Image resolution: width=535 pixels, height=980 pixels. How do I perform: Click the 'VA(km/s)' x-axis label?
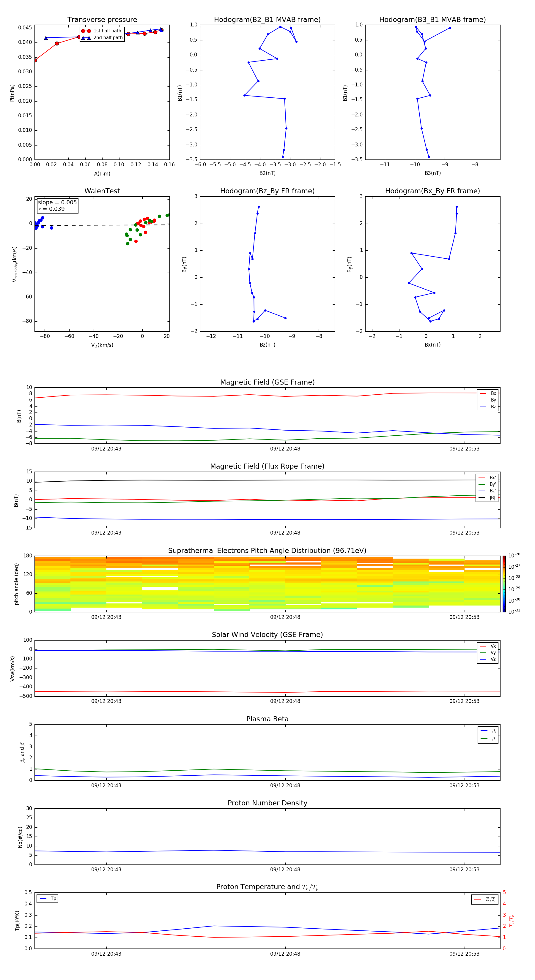click(102, 345)
